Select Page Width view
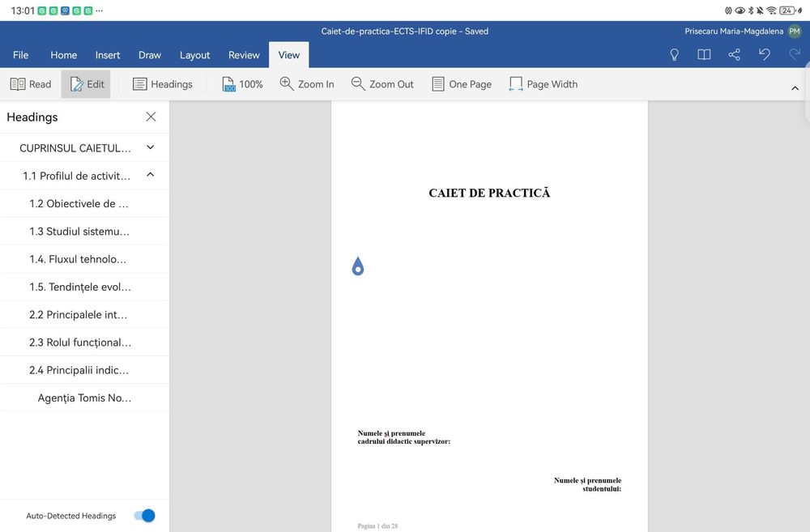The width and height of the screenshot is (810, 532). coord(543,84)
